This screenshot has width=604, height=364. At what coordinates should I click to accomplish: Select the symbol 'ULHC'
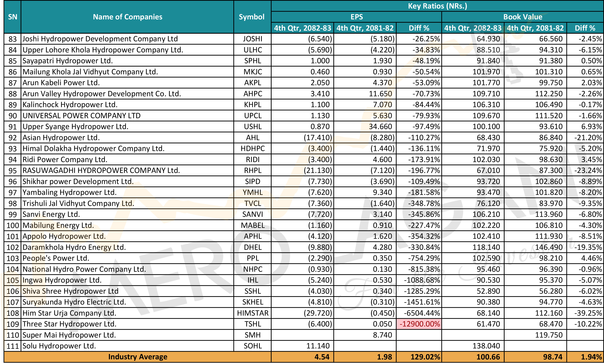coord(253,50)
